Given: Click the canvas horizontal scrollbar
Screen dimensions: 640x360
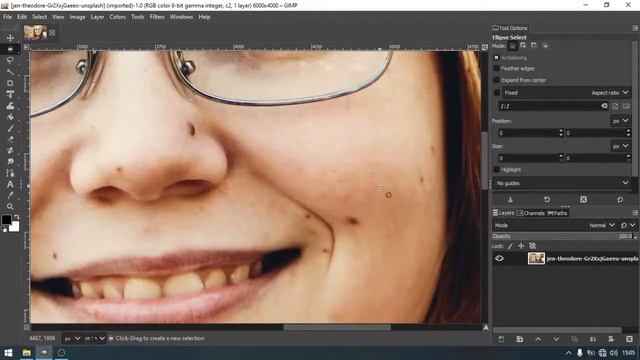Looking at the screenshot, I should tap(337, 327).
